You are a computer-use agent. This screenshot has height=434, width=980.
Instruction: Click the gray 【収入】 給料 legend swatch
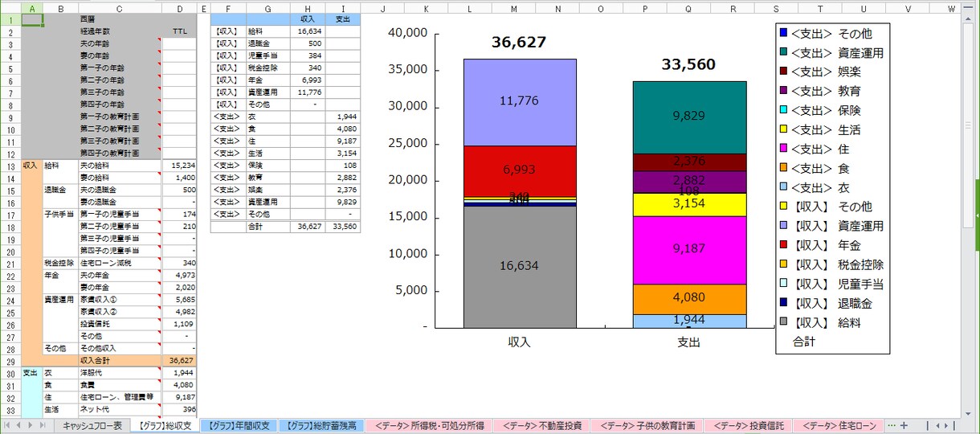(783, 323)
